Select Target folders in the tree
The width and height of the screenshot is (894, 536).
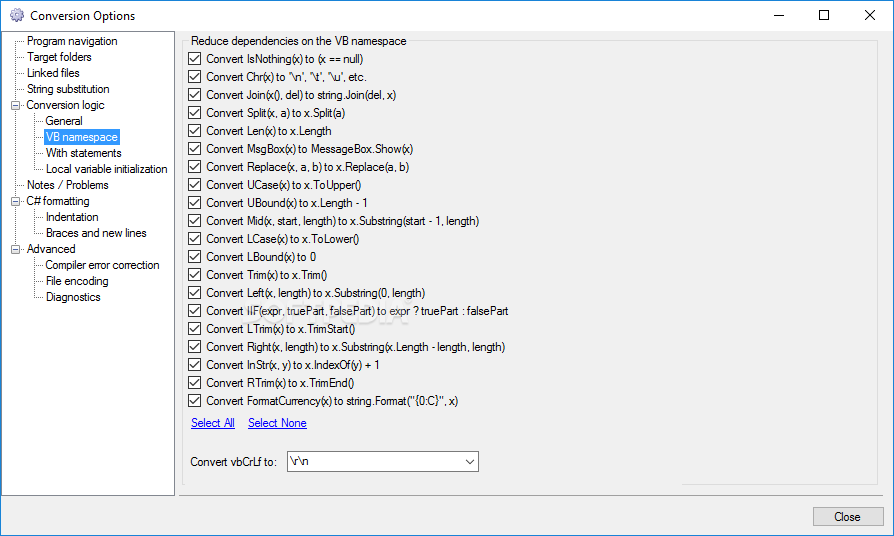tap(59, 57)
